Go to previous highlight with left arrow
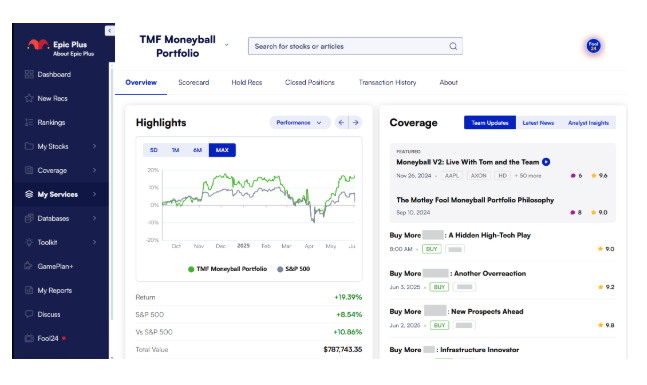This screenshot has height=385, width=647. [341, 123]
